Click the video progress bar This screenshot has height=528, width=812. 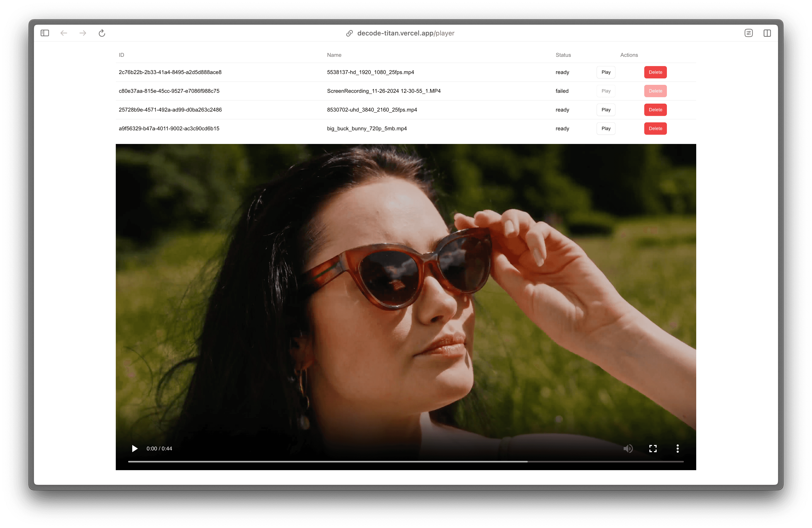tap(406, 461)
